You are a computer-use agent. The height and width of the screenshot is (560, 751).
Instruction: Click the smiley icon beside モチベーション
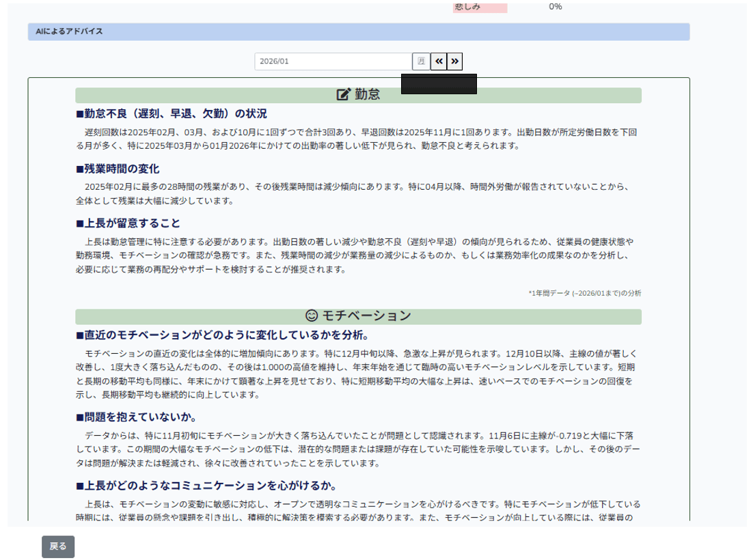click(x=312, y=316)
